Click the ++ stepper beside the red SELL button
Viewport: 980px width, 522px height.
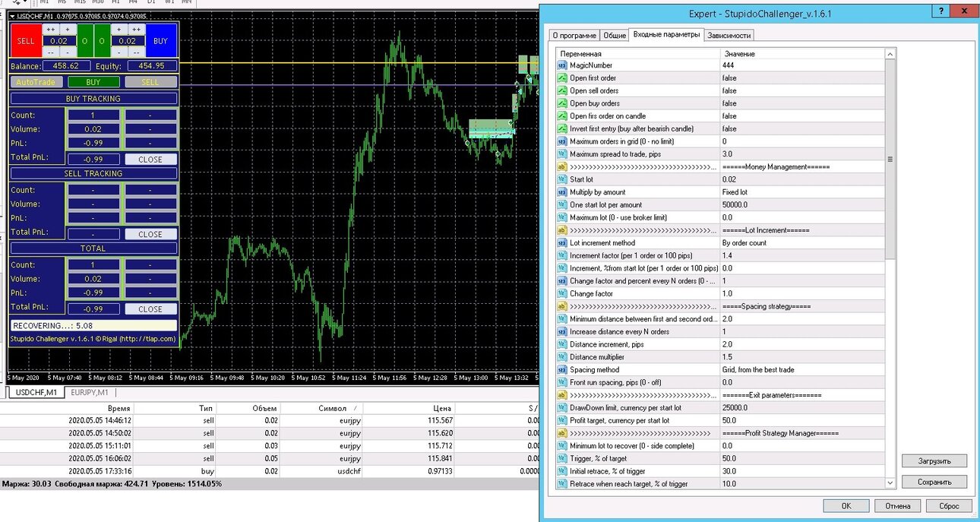[51, 30]
